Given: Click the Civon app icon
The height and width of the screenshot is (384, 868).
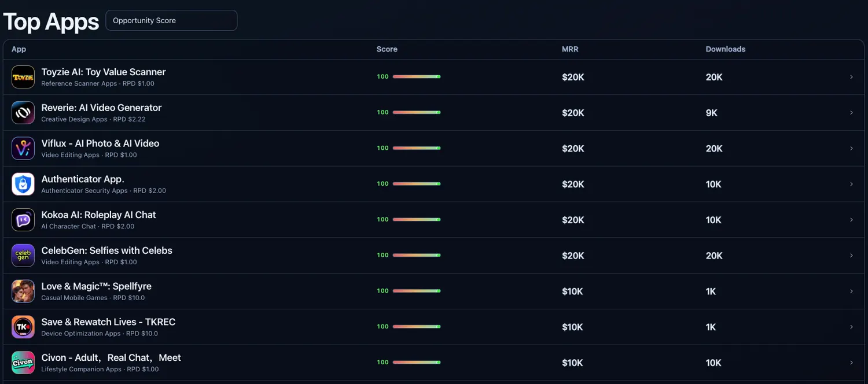Looking at the screenshot, I should 23,363.
